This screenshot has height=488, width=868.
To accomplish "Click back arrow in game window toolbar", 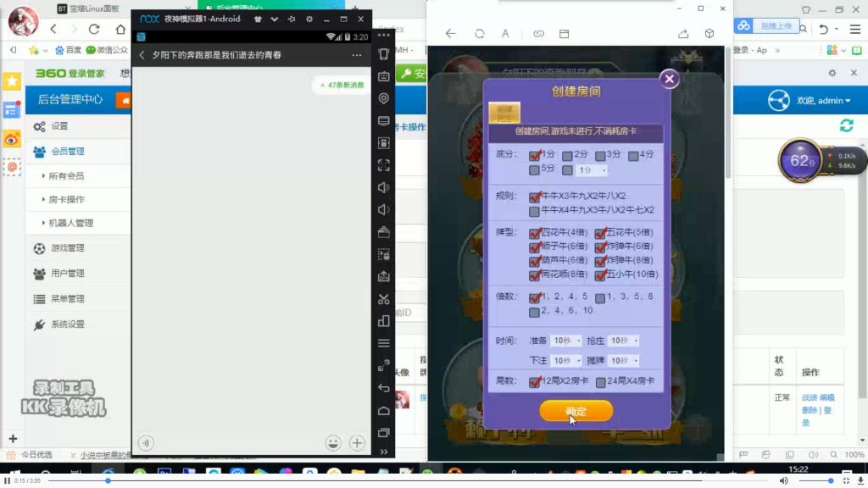I will click(451, 34).
